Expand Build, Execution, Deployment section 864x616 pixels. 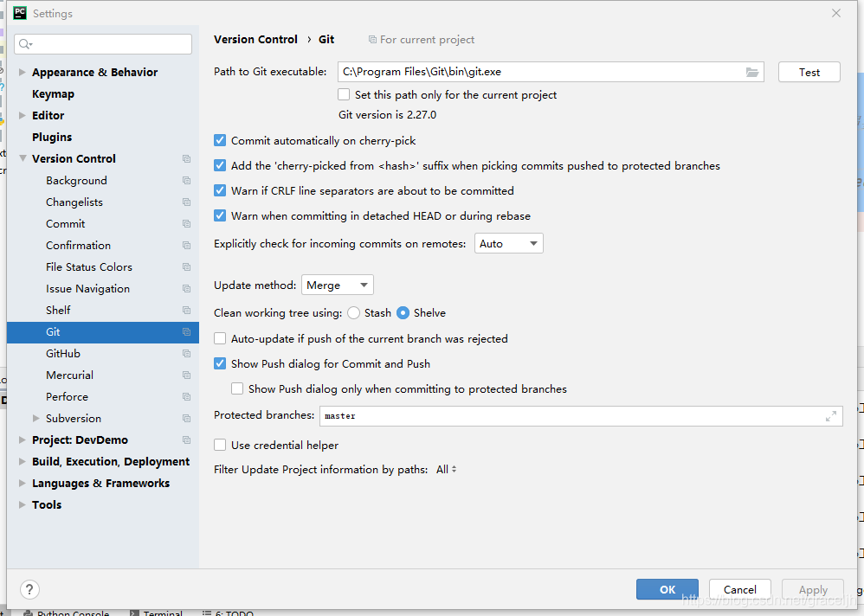(x=22, y=461)
